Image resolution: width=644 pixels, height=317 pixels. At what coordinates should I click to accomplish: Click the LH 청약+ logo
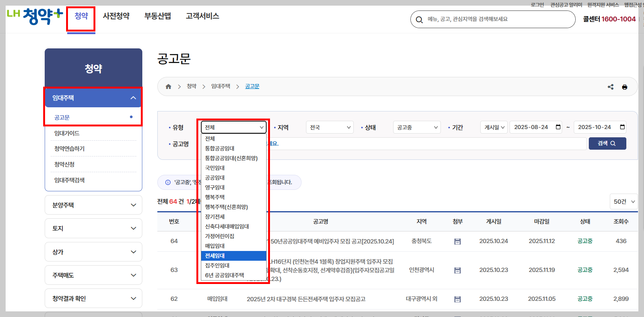35,16
